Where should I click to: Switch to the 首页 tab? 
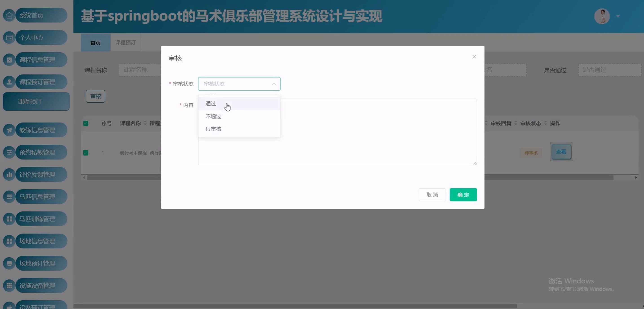tap(95, 43)
